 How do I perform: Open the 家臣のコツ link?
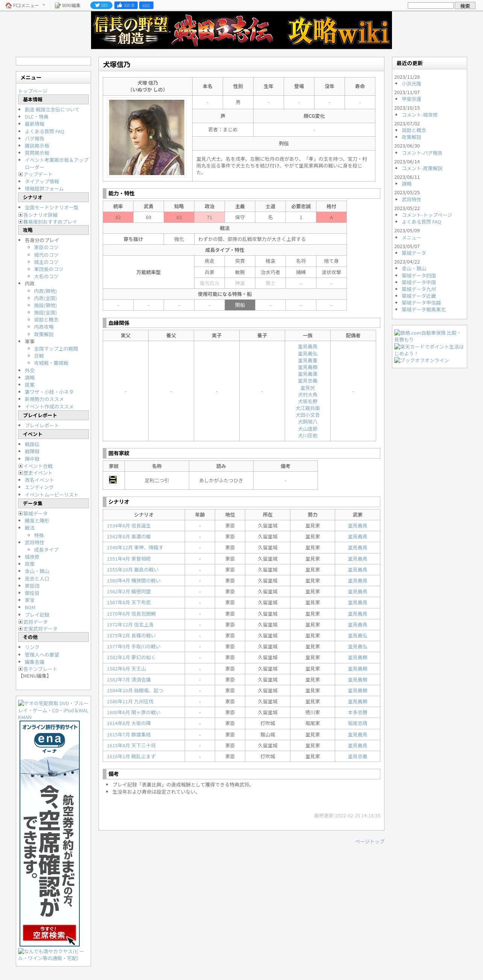pos(46,247)
